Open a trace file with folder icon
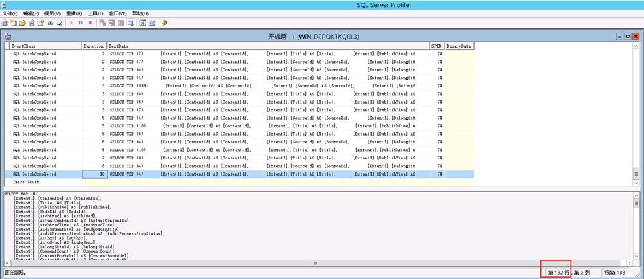Viewport: 644px width, 279px height. (22, 22)
